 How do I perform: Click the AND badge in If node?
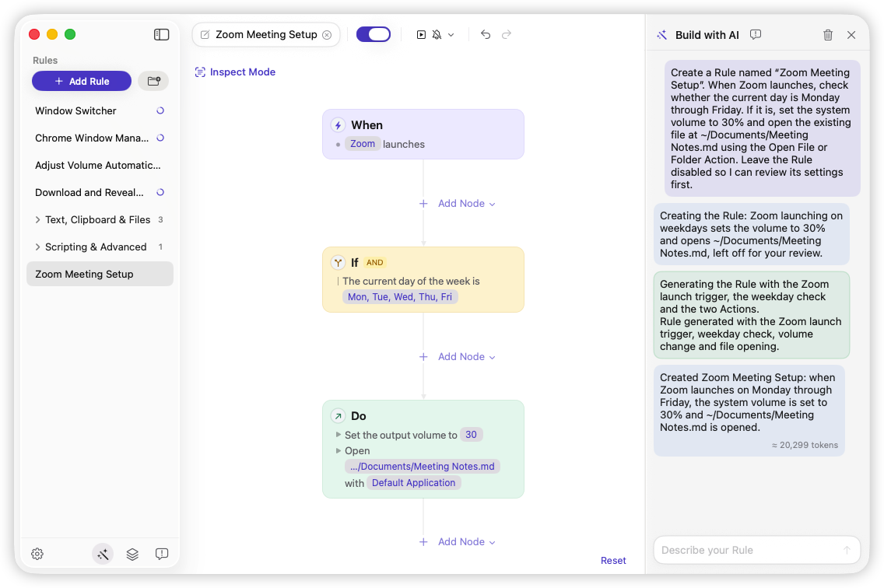click(x=374, y=263)
